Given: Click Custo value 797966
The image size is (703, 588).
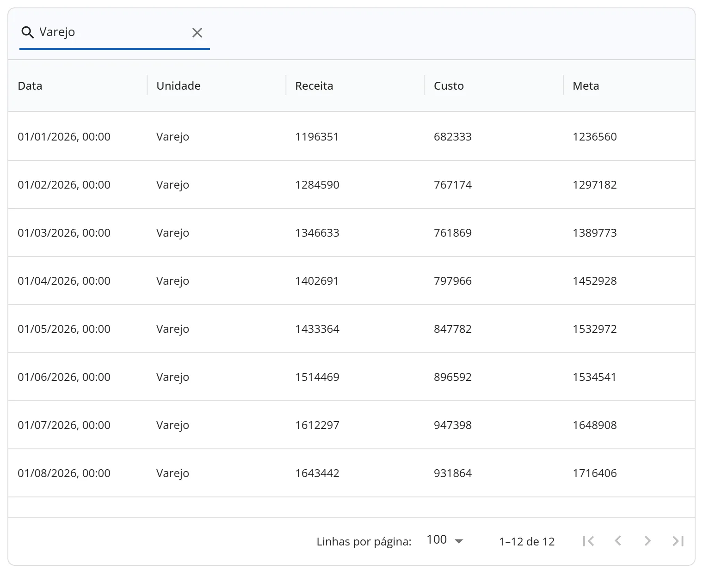Looking at the screenshot, I should pos(453,281).
